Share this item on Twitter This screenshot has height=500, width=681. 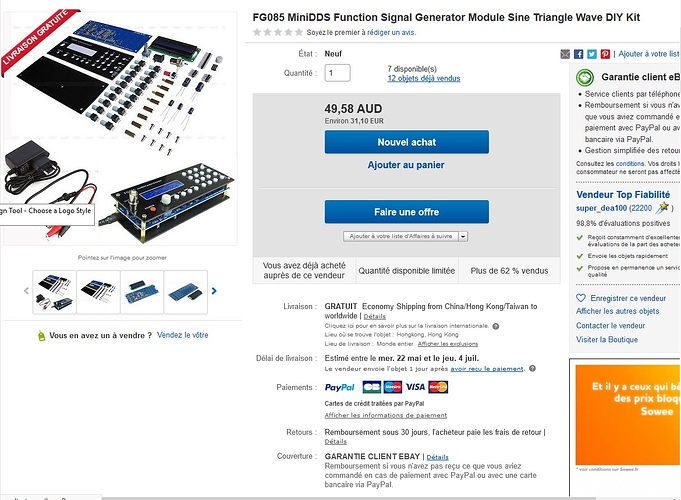pos(592,54)
